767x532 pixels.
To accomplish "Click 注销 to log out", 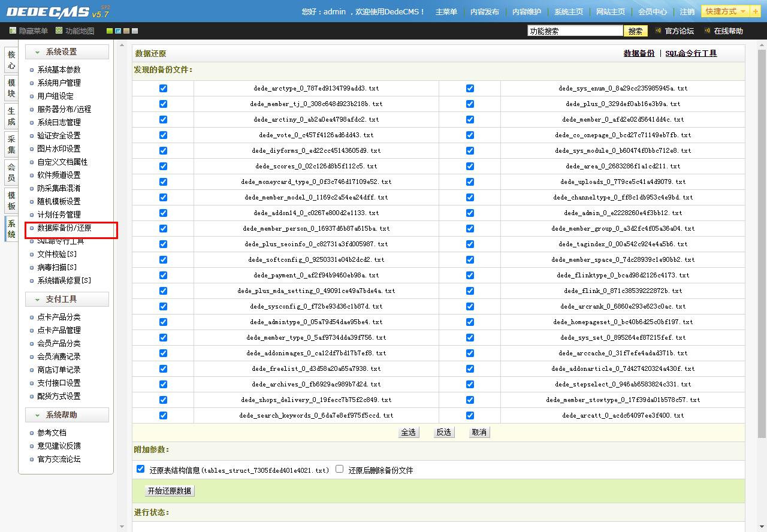I will coord(687,12).
